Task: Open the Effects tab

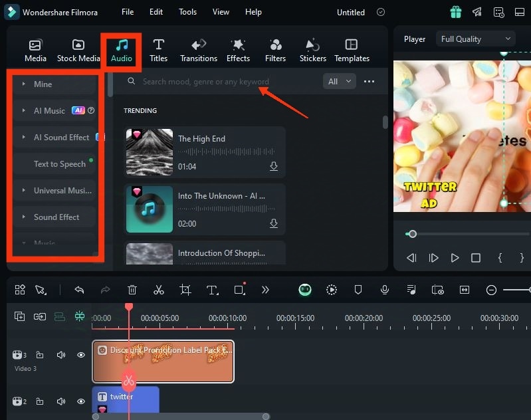Action: [238, 51]
